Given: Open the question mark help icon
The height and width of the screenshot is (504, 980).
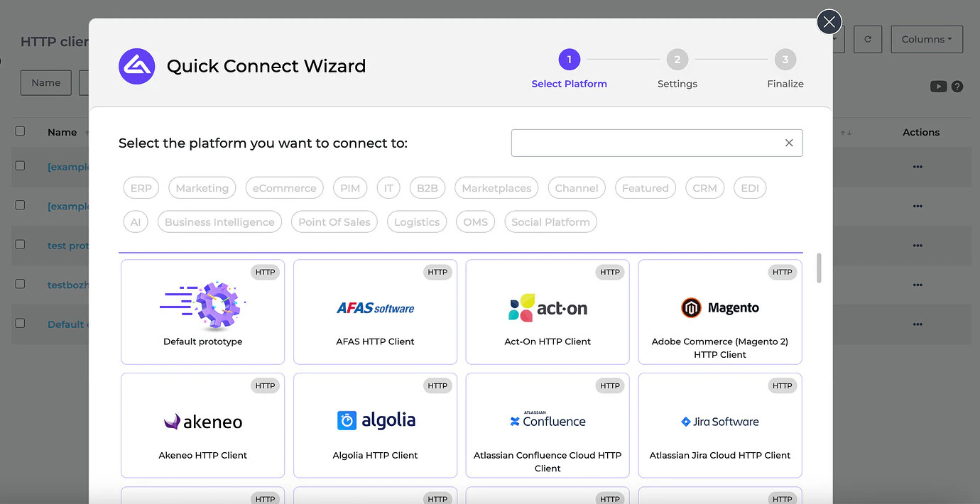Looking at the screenshot, I should coord(957,87).
